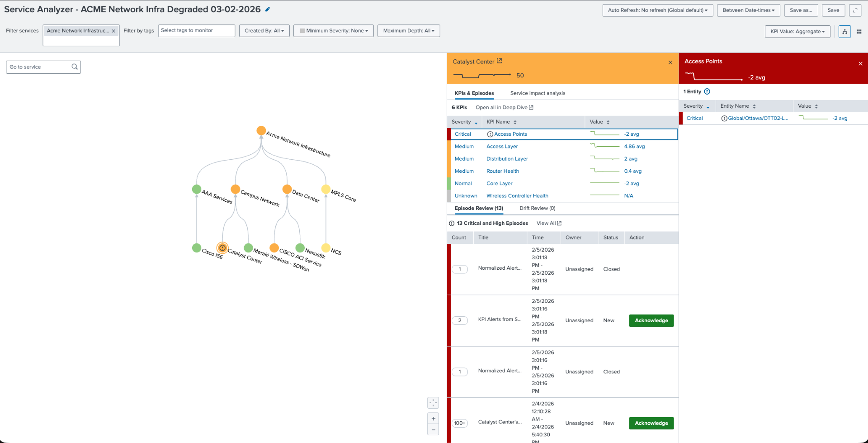Screen dimensions: 868x443
Task: Click the 100+ count badge
Action: click(460, 424)
